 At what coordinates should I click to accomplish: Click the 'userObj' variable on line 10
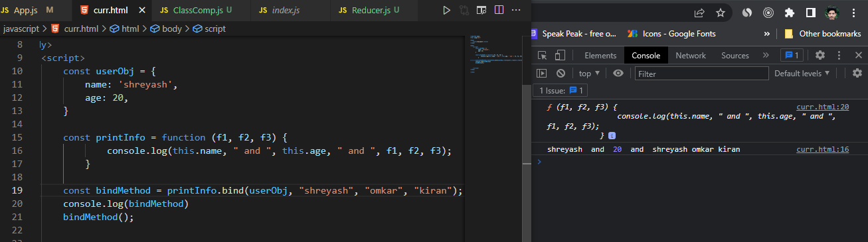(x=115, y=71)
